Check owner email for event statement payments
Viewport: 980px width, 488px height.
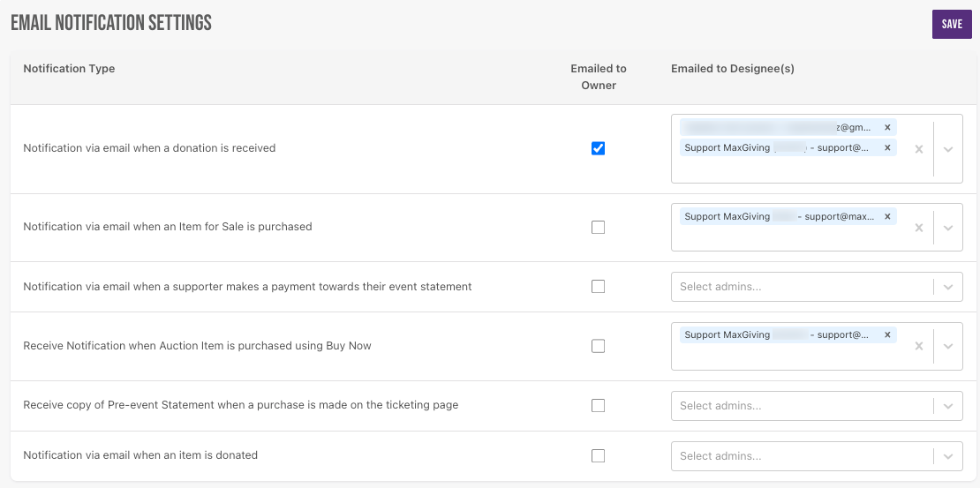tap(599, 287)
